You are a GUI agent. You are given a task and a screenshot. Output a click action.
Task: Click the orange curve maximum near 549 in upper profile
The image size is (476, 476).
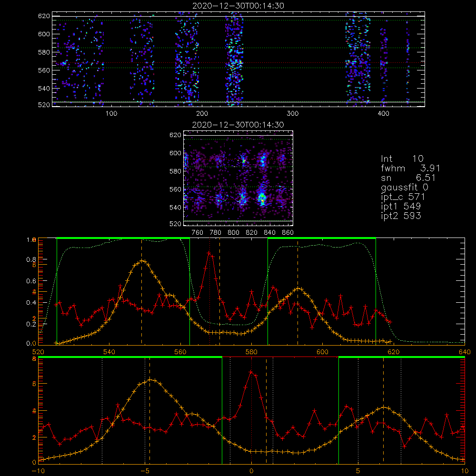click(143, 261)
